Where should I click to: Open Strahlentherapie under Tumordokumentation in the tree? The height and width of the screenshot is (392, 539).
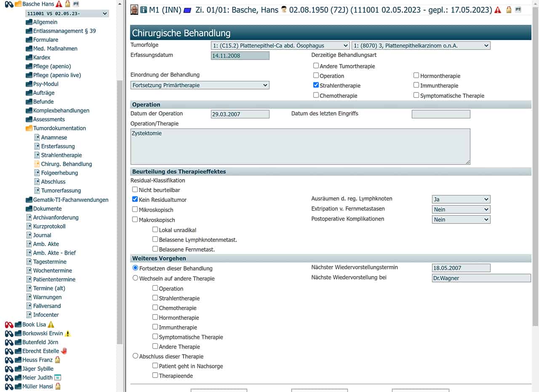61,155
